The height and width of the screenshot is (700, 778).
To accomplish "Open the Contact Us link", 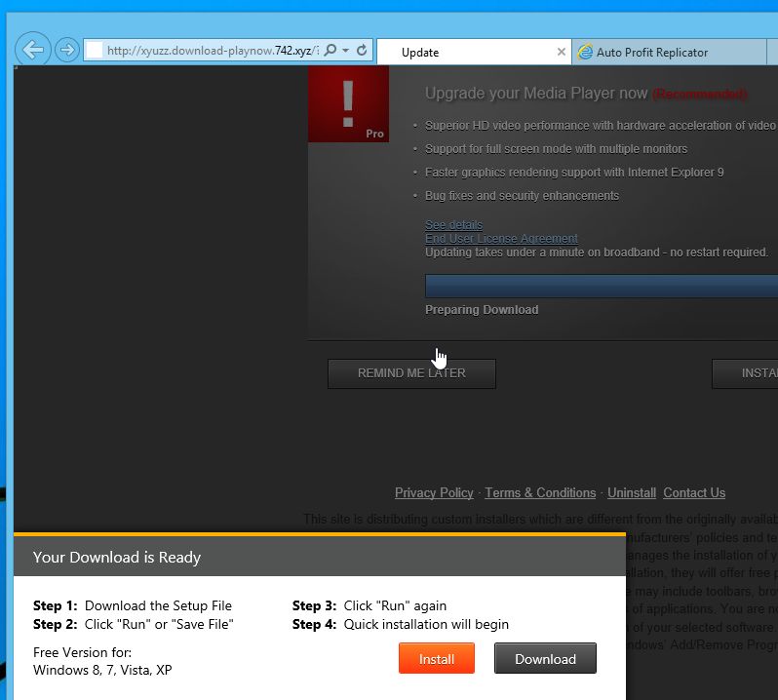I will point(694,492).
